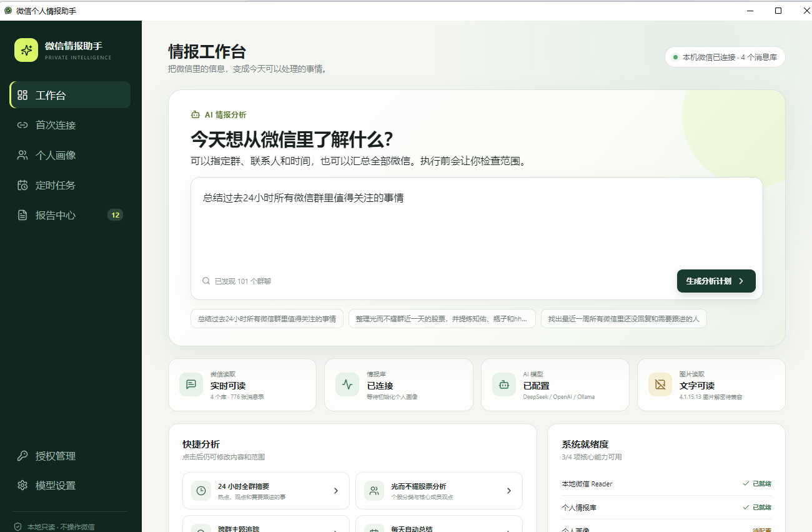This screenshot has width=812, height=532.
Task: Click the 情报工作台 page heading
Action: pyautogui.click(x=207, y=51)
